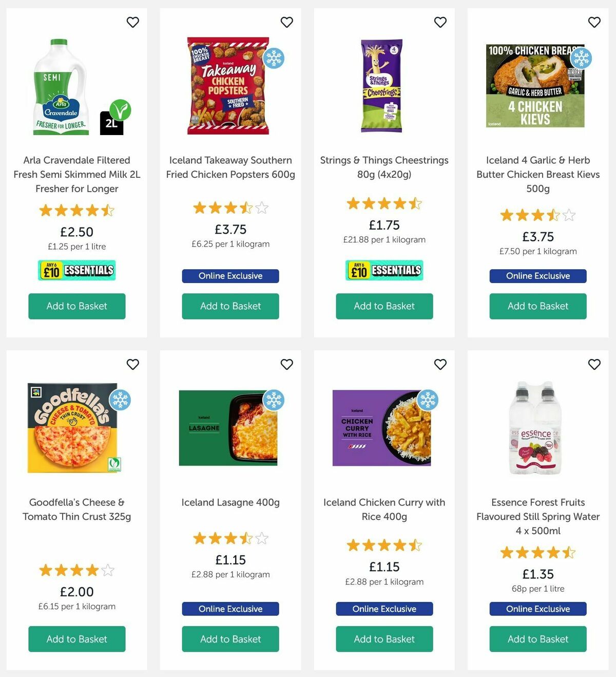This screenshot has width=616, height=677.
Task: Open the Iceland Chicken Curry with Rice page
Action: click(x=384, y=509)
